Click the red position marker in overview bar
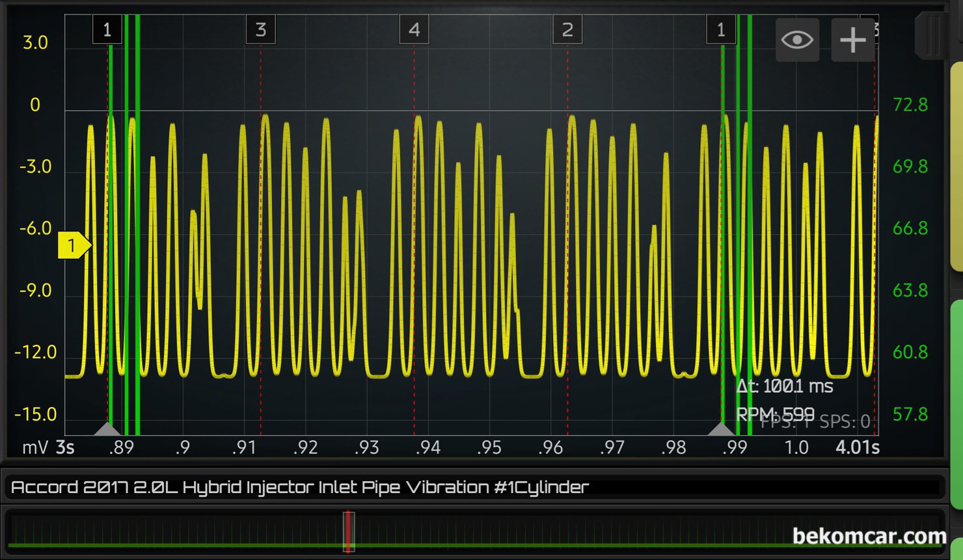Viewport: 963px width, 560px height. 349,531
